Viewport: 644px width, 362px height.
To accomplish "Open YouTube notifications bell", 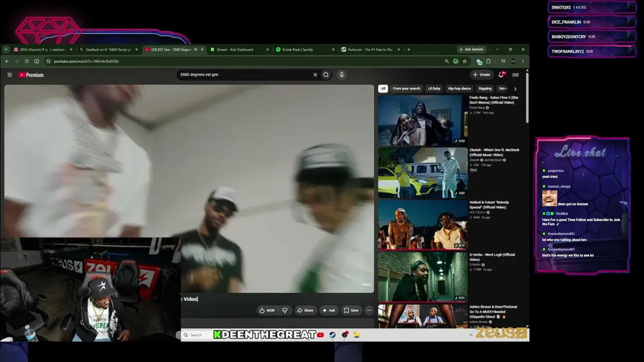I will point(501,74).
